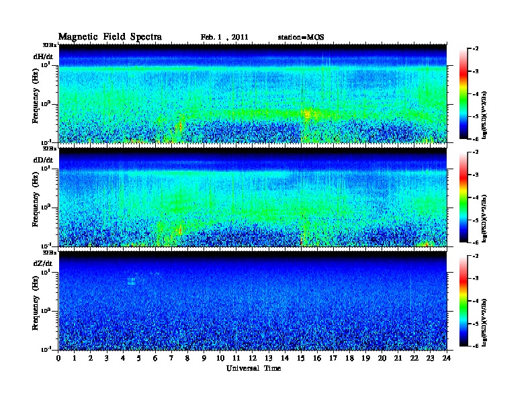
Task: Click the "-6" tick on dH/dt colorbar
Action: click(476, 139)
